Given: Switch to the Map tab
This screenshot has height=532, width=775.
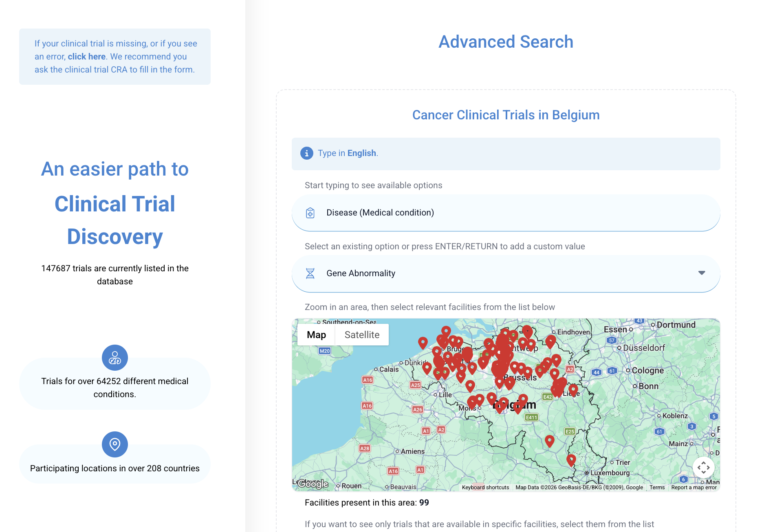Looking at the screenshot, I should pyautogui.click(x=316, y=334).
